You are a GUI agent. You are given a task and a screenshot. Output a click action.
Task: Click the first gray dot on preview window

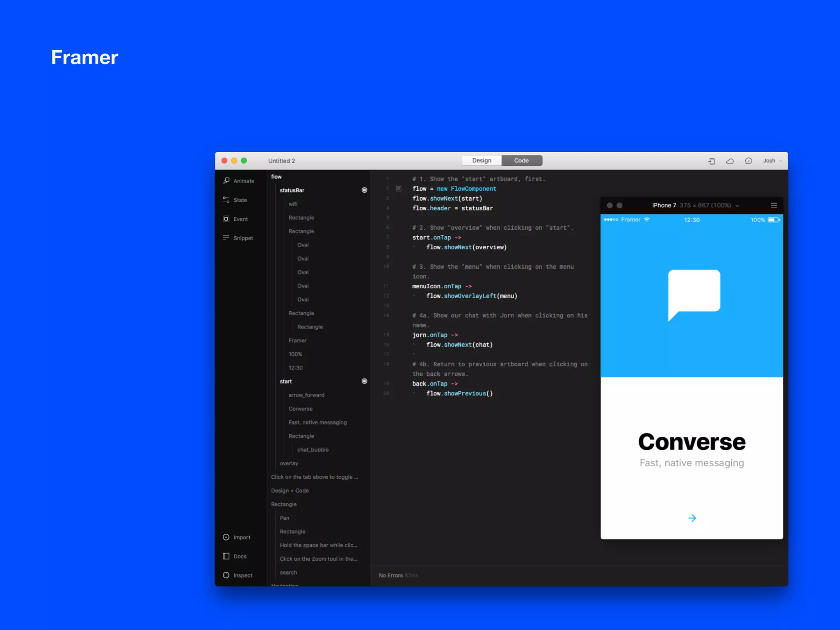[610, 205]
